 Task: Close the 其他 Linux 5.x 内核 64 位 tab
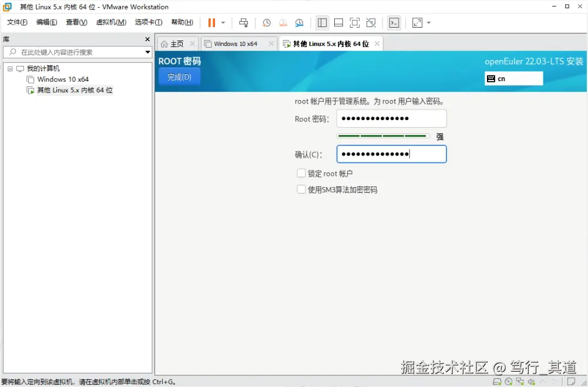point(377,44)
